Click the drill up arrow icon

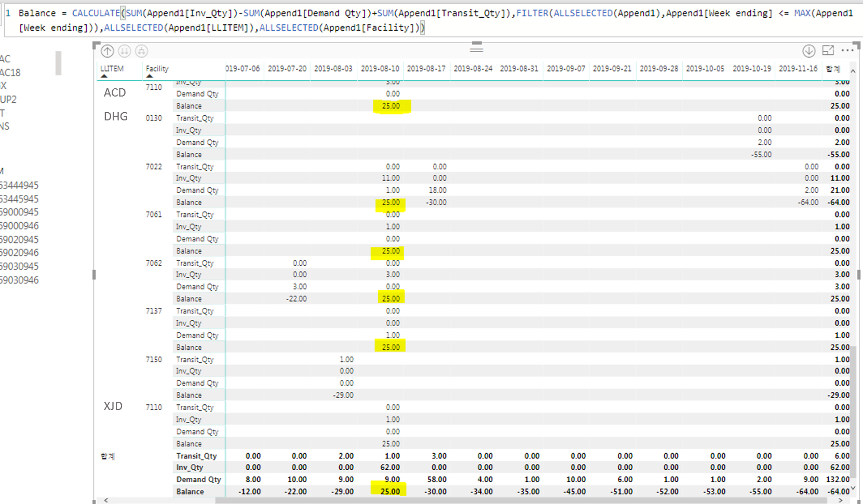point(107,51)
